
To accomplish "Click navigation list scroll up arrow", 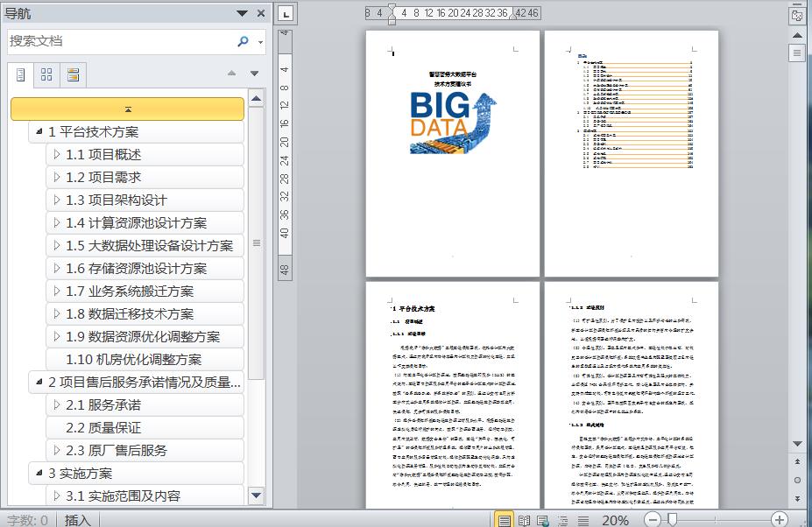I will point(257,98).
